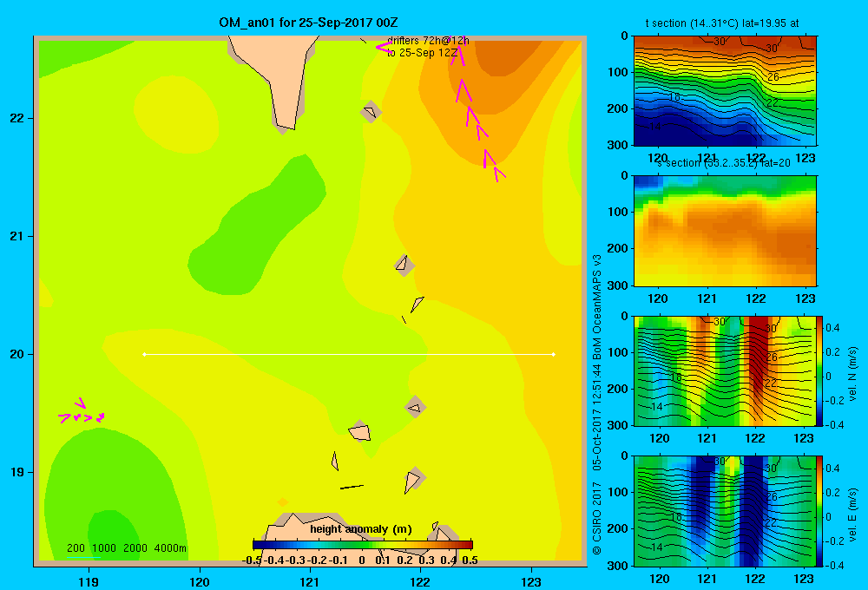Click longitude label 122 on main map axis

coord(420,581)
